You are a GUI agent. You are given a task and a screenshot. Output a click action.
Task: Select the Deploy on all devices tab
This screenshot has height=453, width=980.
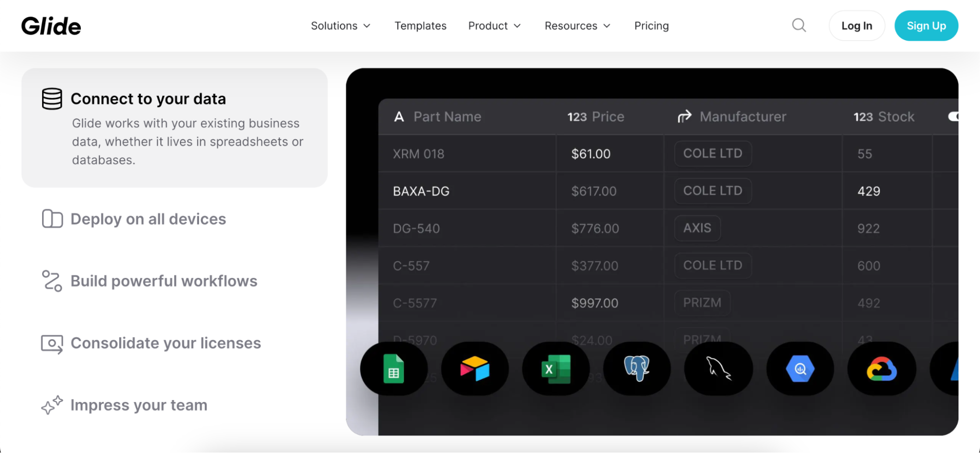coord(148,219)
